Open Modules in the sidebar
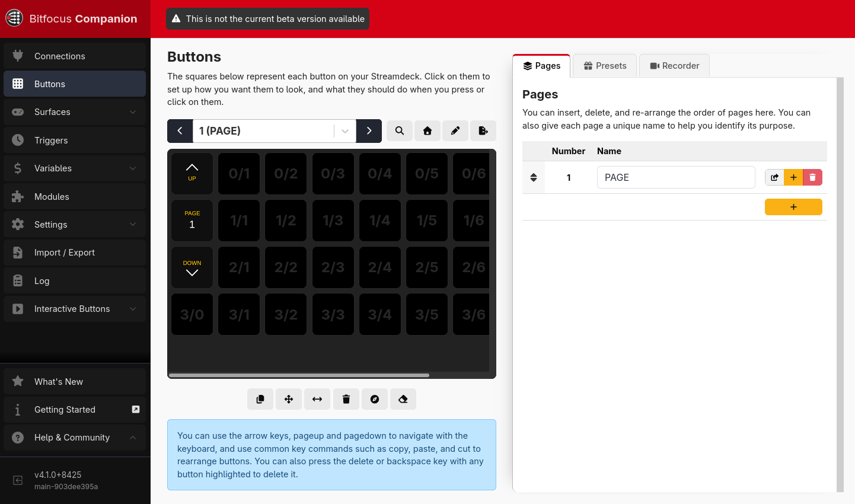855x504 pixels. [75, 196]
